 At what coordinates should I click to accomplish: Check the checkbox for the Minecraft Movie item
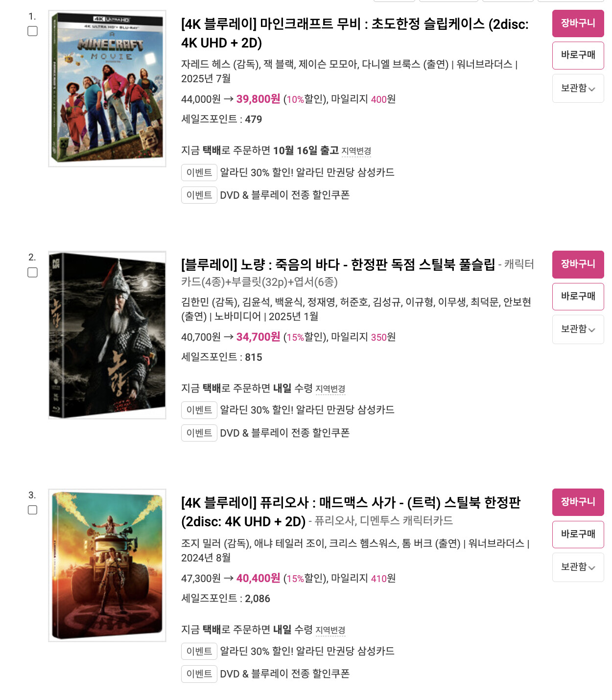click(32, 31)
